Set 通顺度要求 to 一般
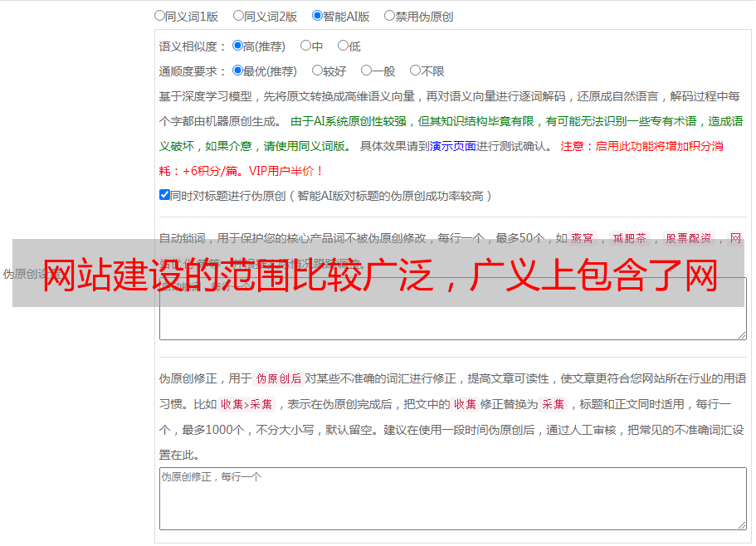 pos(367,71)
